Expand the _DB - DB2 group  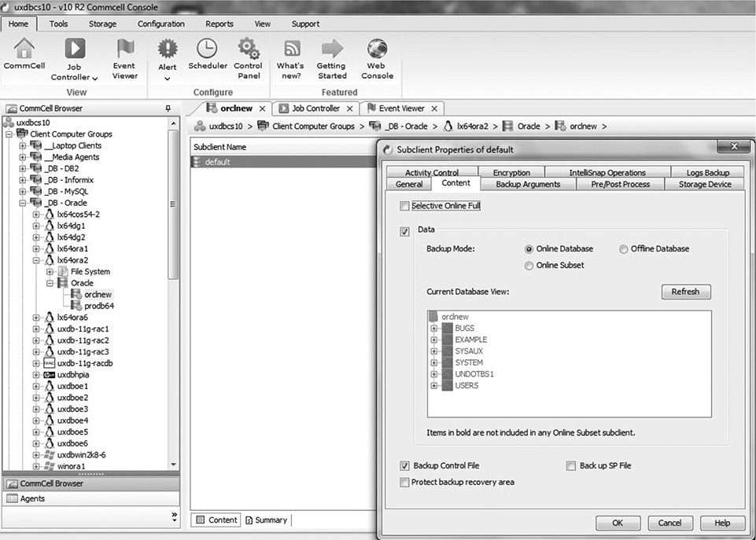(x=22, y=168)
